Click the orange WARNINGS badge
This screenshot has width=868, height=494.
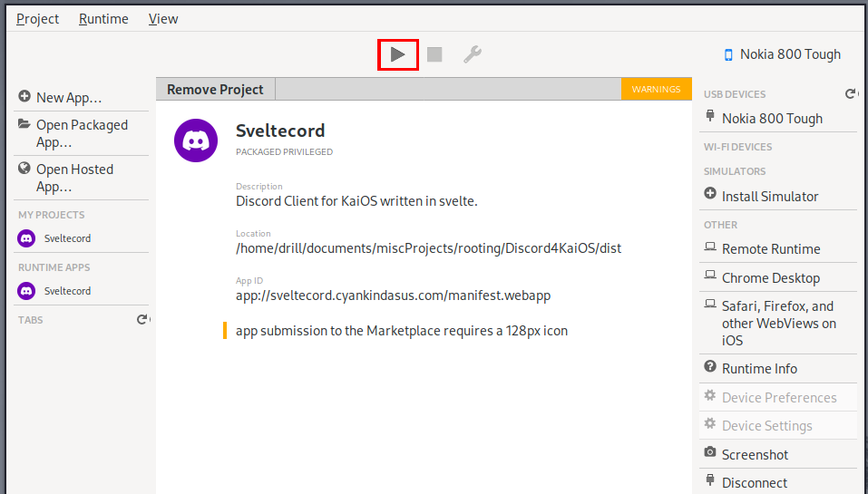click(x=656, y=89)
